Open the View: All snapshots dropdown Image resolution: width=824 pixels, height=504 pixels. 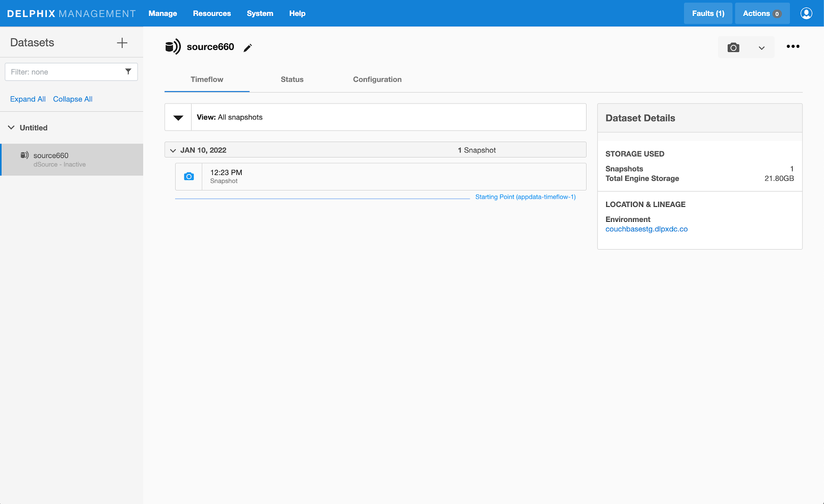click(x=177, y=117)
